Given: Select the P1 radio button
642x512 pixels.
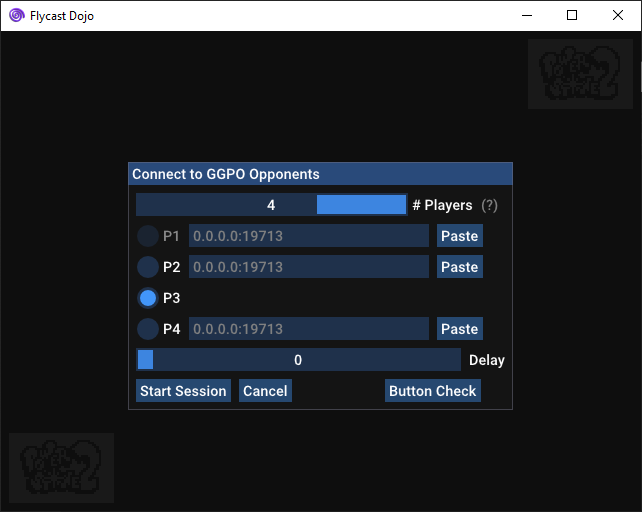Looking at the screenshot, I should 147,236.
